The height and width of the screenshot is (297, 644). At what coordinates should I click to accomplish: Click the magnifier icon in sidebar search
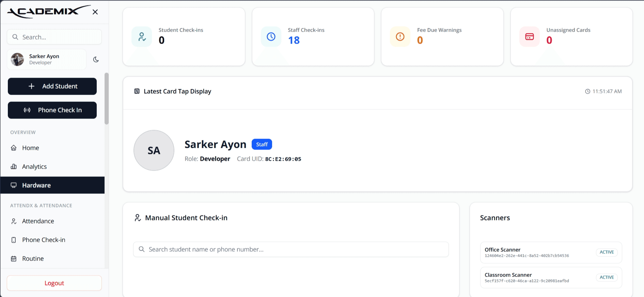15,37
